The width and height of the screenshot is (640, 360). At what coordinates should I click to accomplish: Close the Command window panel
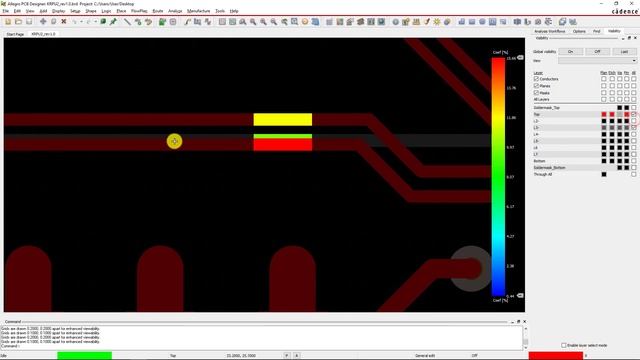(524, 322)
